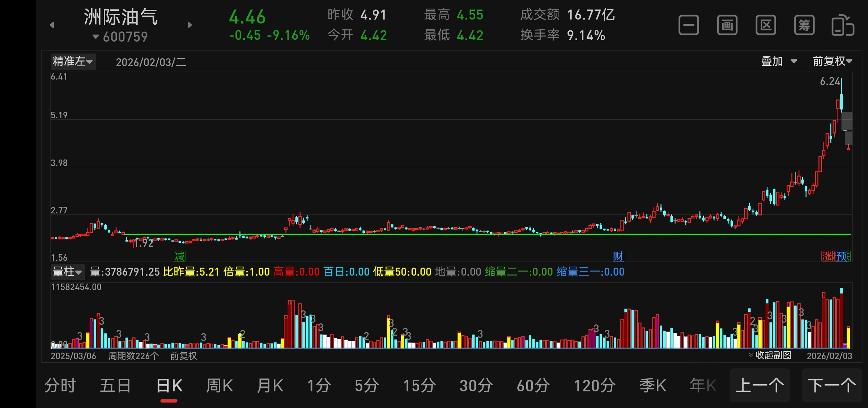This screenshot has width=868, height=408.
Task: Click the 上一个 button
Action: [x=760, y=386]
